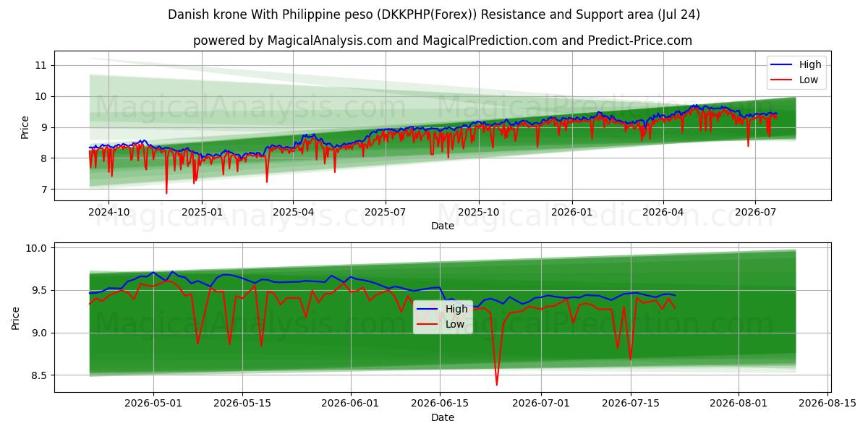Click the '2025-10' date label on top chart
Screen dimensions: 868x434
[x=478, y=213]
